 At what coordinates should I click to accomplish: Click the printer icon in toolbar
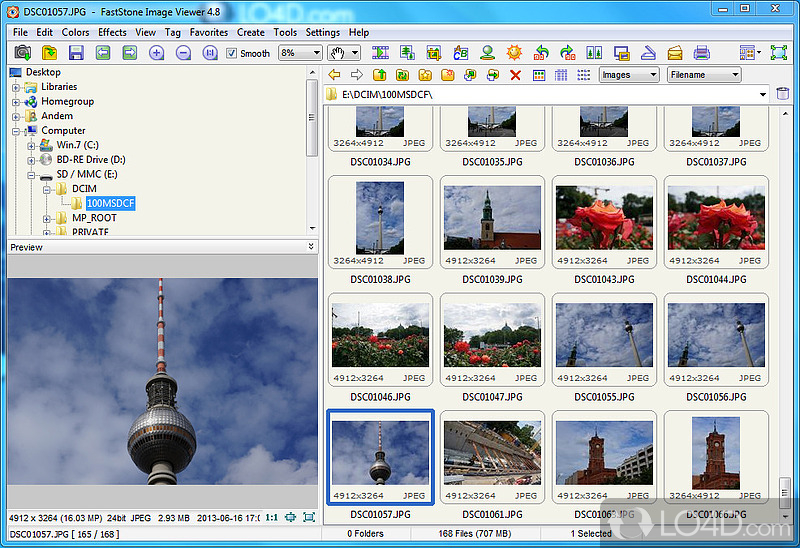pyautogui.click(x=702, y=53)
